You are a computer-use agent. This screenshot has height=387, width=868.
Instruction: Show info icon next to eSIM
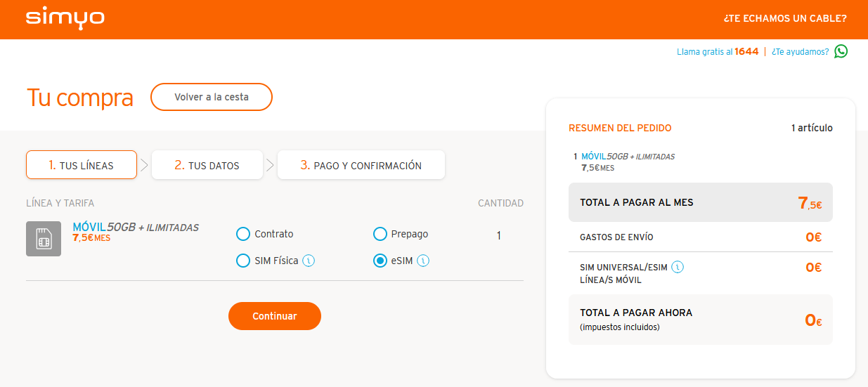tap(423, 261)
